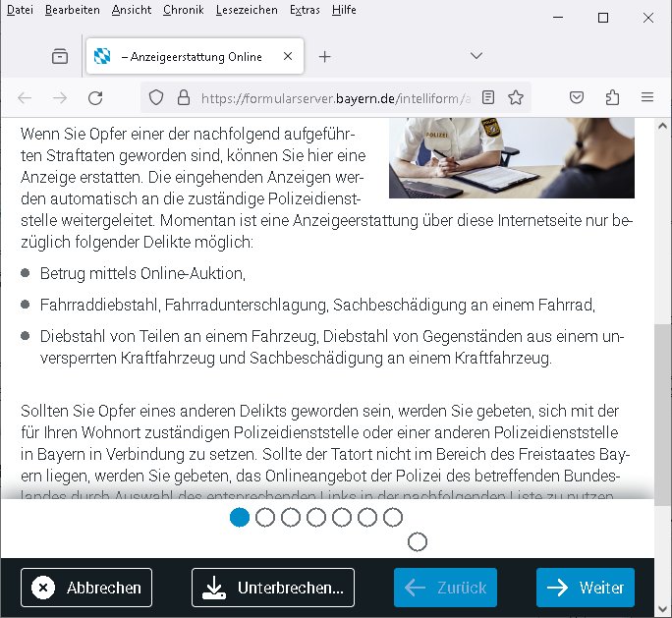Select the second step indicator circle
Viewport: 672px width, 618px height.
point(265,517)
